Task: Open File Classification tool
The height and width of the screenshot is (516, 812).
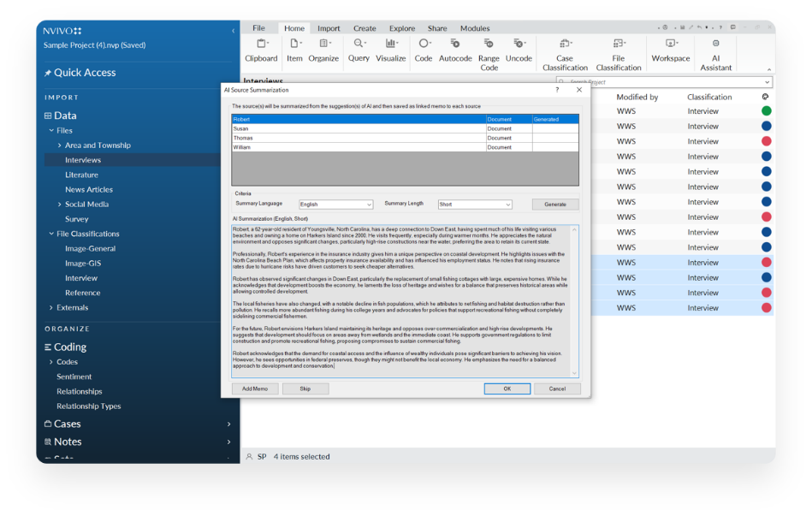Action: click(x=619, y=55)
